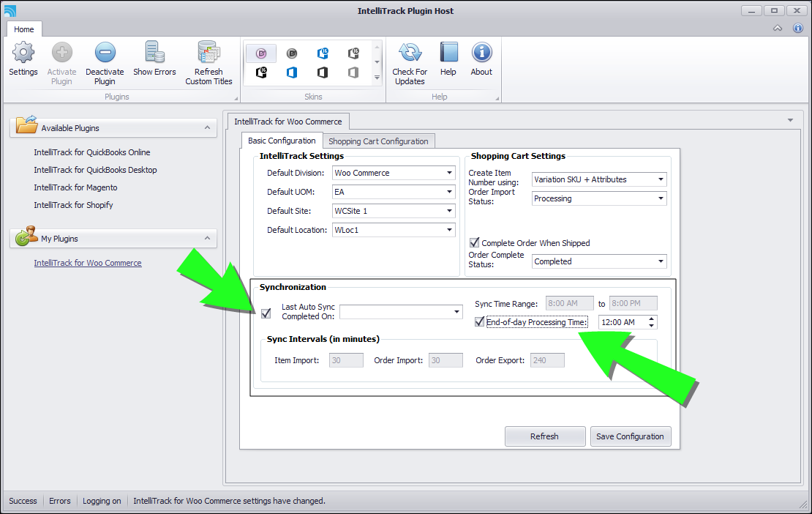Open the About info icon
The image size is (812, 514).
pos(481,59)
